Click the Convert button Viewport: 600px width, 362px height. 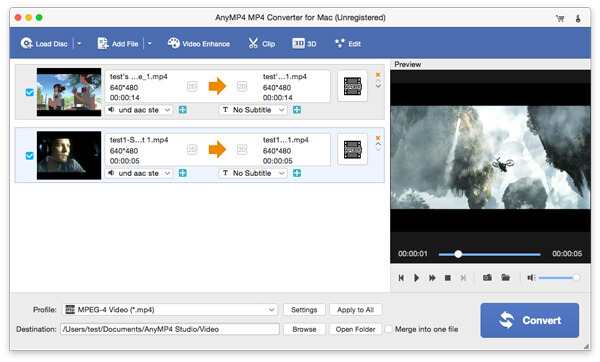coord(530,320)
